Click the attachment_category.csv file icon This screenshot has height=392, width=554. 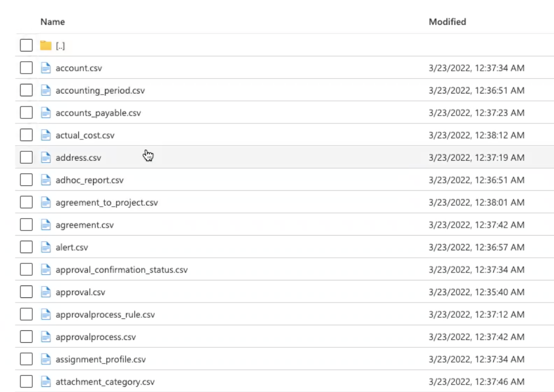click(x=46, y=382)
